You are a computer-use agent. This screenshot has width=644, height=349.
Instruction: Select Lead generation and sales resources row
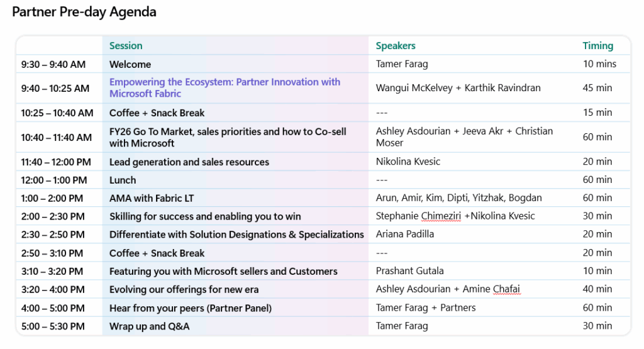click(189, 162)
